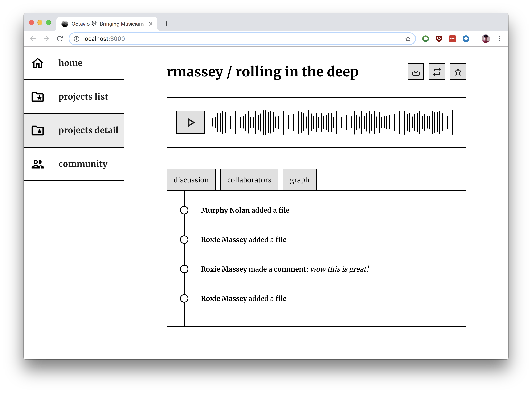Click the projects detail folder icon

[x=38, y=130]
